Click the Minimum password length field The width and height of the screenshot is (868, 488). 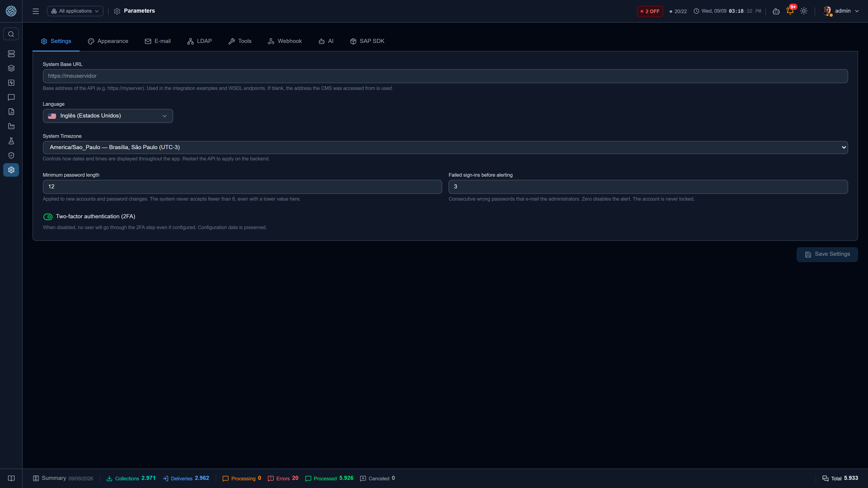tap(242, 187)
